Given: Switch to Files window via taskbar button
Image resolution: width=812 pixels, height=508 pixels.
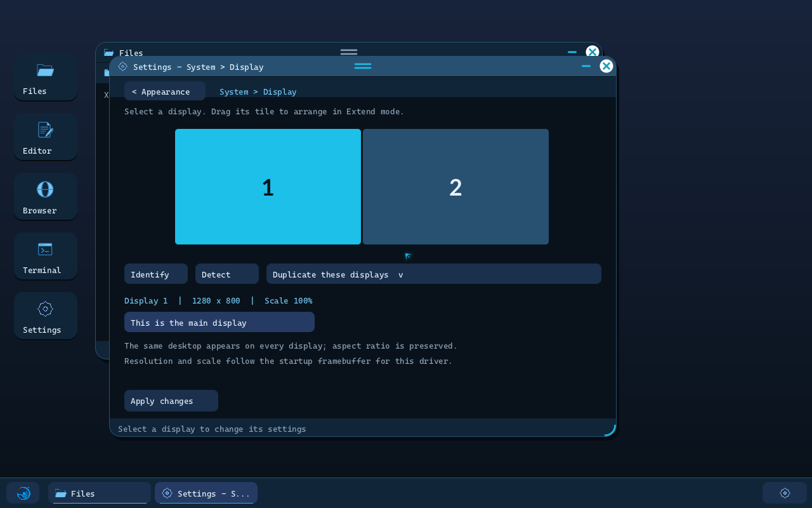Looking at the screenshot, I should (100, 493).
